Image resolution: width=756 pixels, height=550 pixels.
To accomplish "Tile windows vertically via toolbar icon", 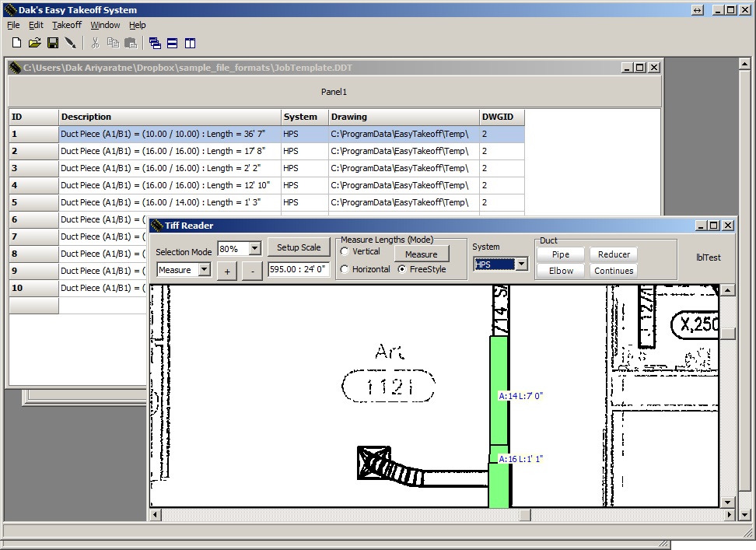I will (x=190, y=43).
